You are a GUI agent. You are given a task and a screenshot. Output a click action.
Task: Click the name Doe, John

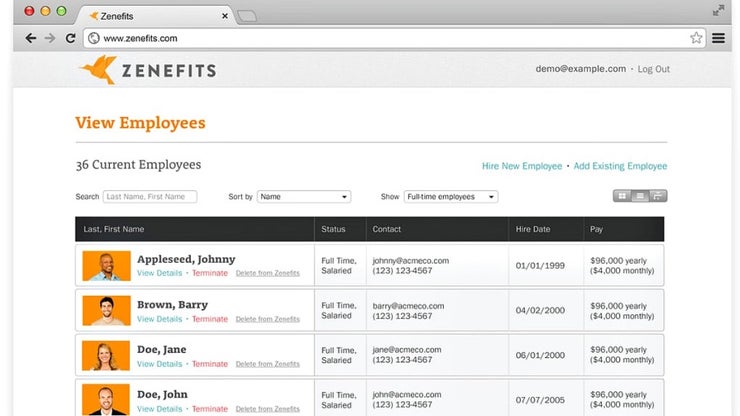point(162,394)
